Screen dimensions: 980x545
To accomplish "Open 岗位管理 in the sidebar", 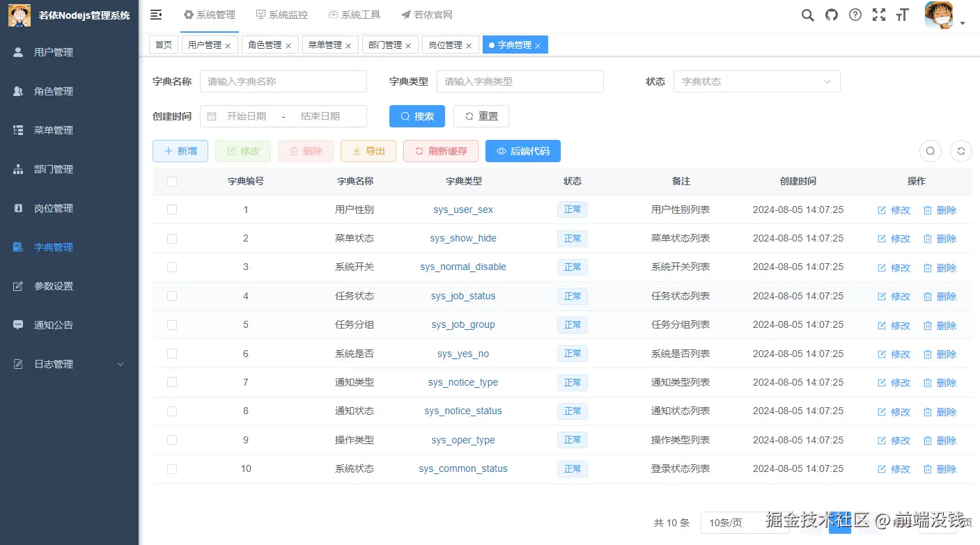I will point(69,208).
